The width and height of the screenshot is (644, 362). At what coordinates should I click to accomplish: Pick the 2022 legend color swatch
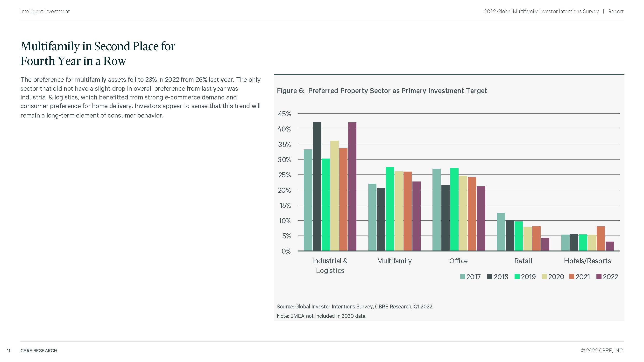[x=599, y=277]
